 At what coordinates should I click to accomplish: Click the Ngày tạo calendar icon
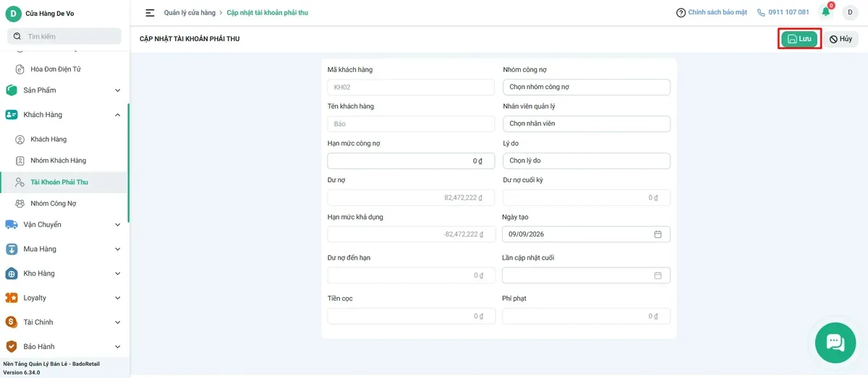click(x=658, y=234)
